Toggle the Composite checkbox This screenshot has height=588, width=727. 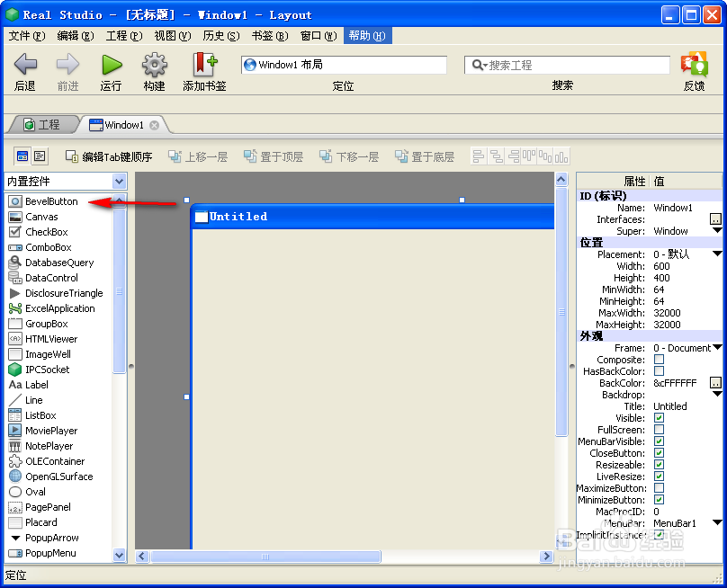point(659,360)
